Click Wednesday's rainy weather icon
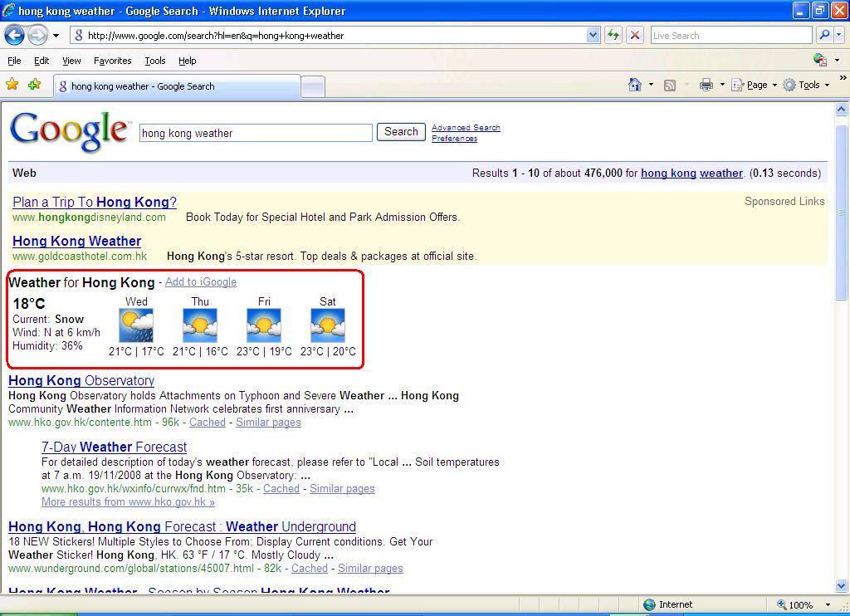This screenshot has width=850, height=616. coord(136,325)
